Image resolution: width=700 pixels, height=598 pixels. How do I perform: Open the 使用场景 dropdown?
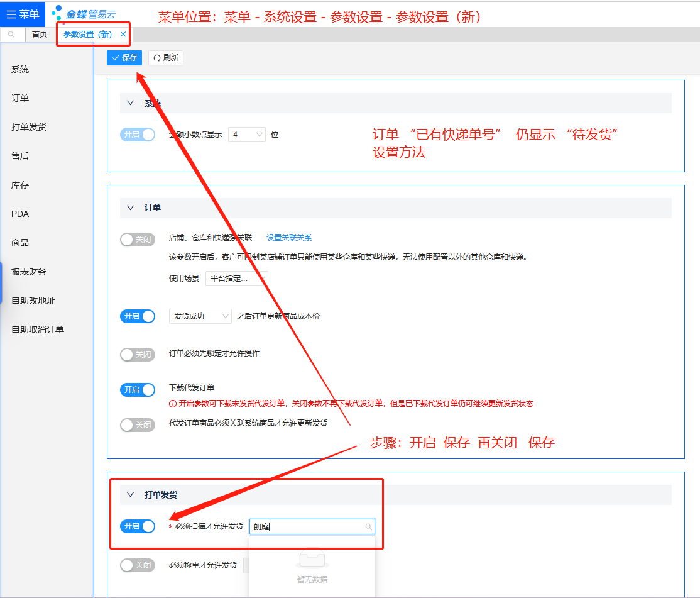[x=236, y=279]
